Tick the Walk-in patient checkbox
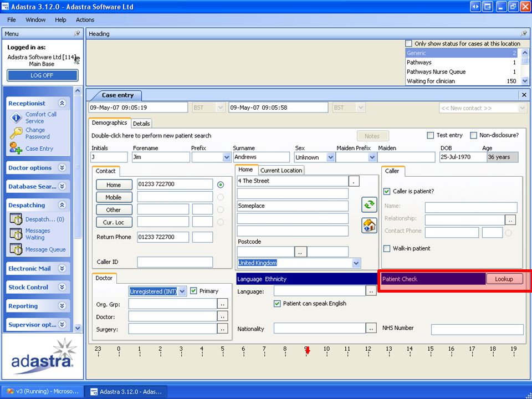Viewport: 532px width, 399px height. point(387,248)
